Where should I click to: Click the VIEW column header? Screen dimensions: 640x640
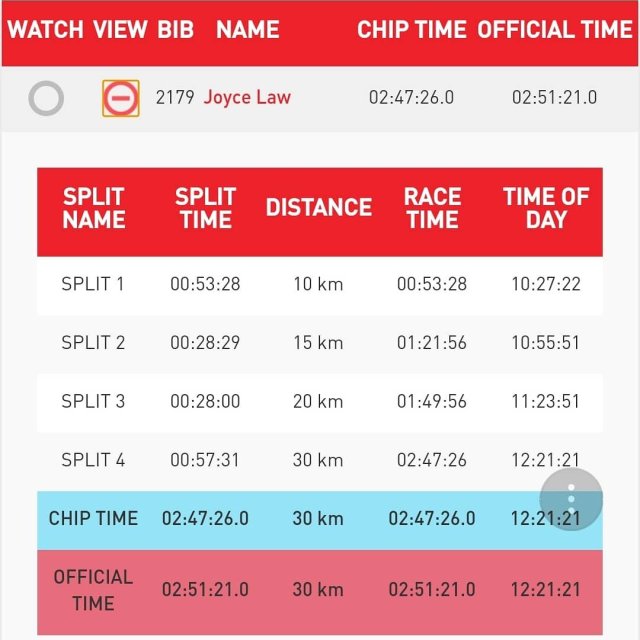coord(120,30)
